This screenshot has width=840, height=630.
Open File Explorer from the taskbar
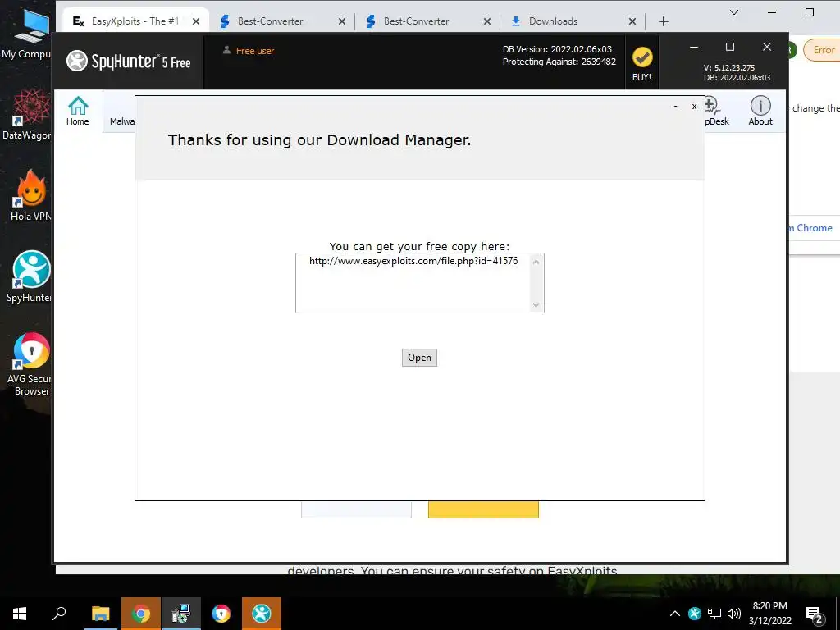point(100,614)
